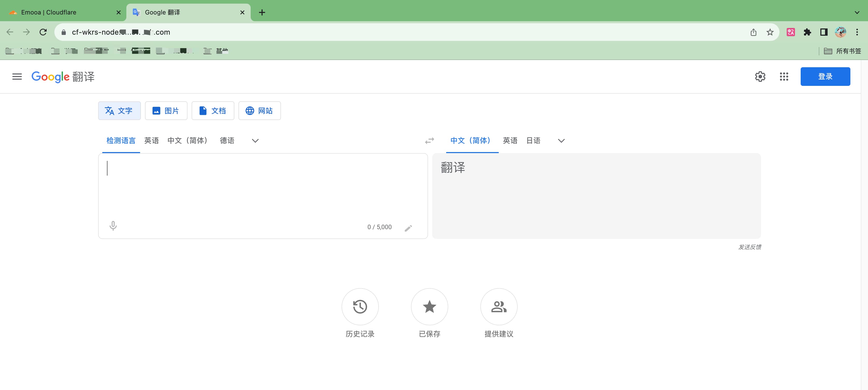Go back in browser history
This screenshot has width=868, height=390.
click(x=10, y=32)
